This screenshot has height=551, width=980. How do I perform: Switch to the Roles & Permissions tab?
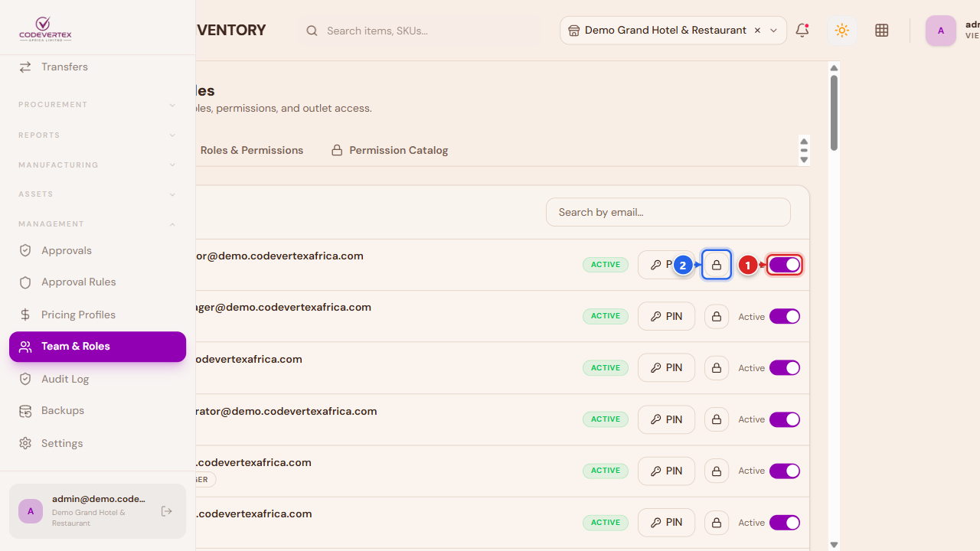252,150
